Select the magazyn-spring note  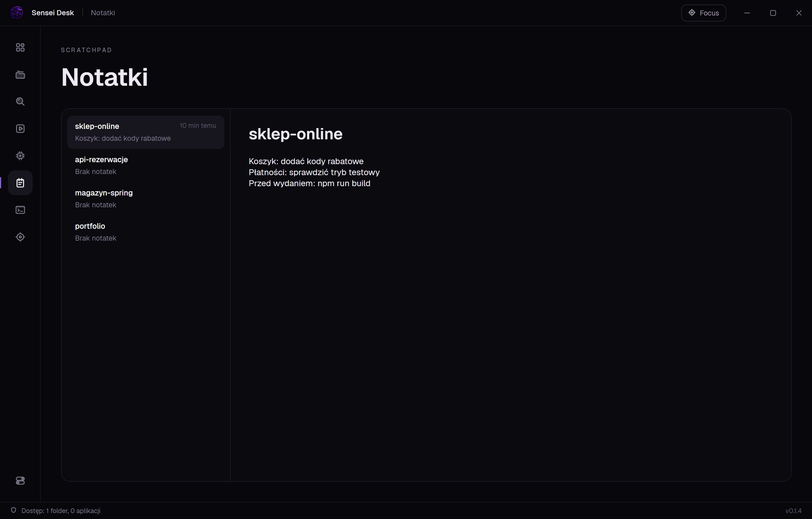click(146, 199)
